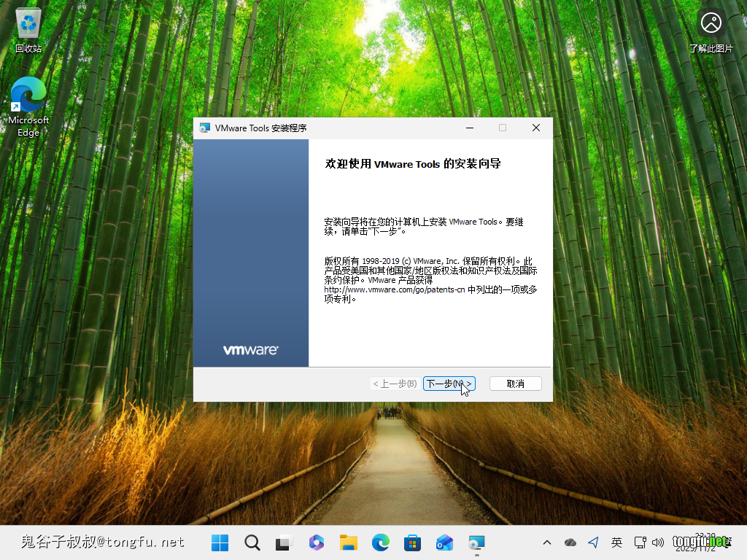Click the VMware Tools installer taskbar icon
Viewport: 747px width, 560px height.
pyautogui.click(x=476, y=542)
